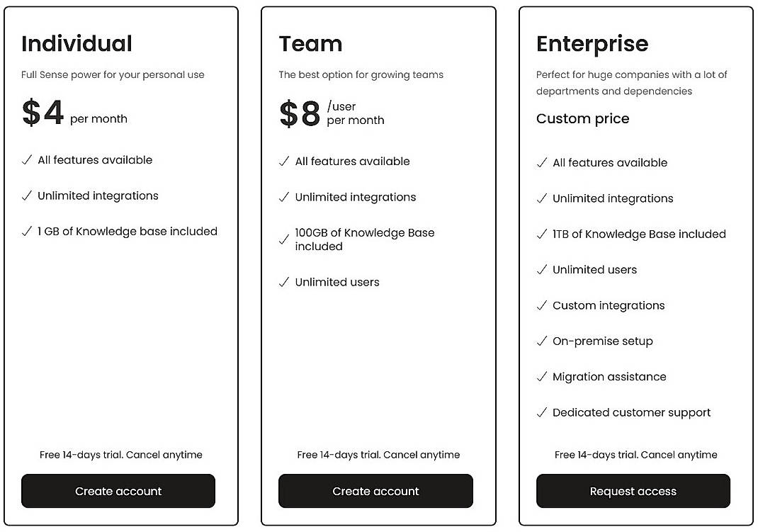Click Create account under the Team plan

tap(375, 491)
